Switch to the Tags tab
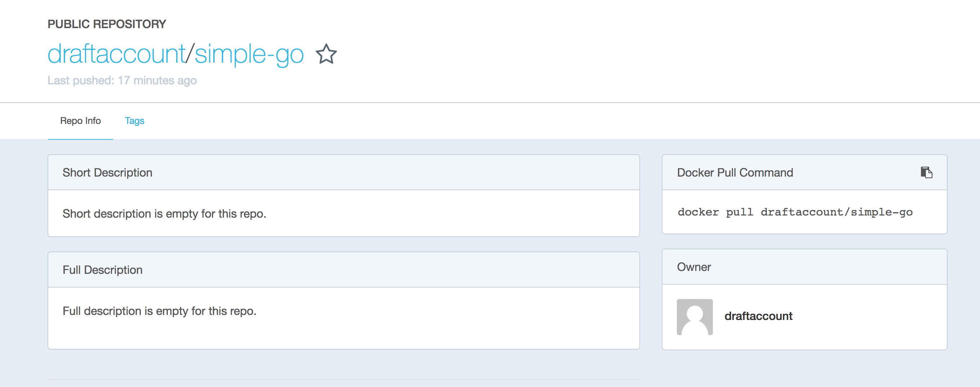980x387 pixels. (x=134, y=121)
